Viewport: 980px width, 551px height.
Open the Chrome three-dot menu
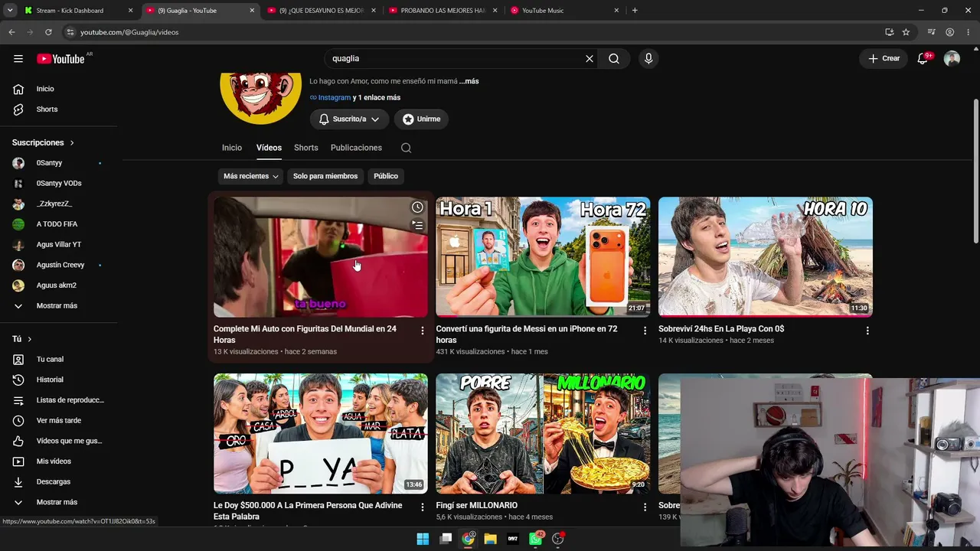click(968, 32)
